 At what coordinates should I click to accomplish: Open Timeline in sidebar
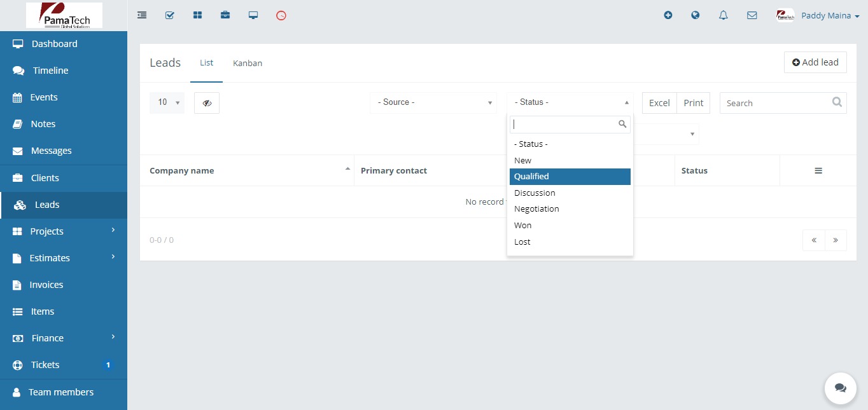click(64, 71)
